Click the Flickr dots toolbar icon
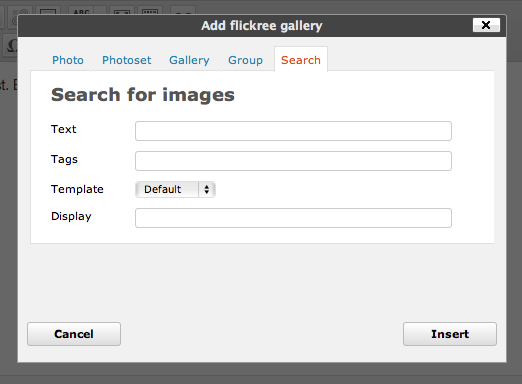Image resolution: width=522 pixels, height=384 pixels. 183,11
